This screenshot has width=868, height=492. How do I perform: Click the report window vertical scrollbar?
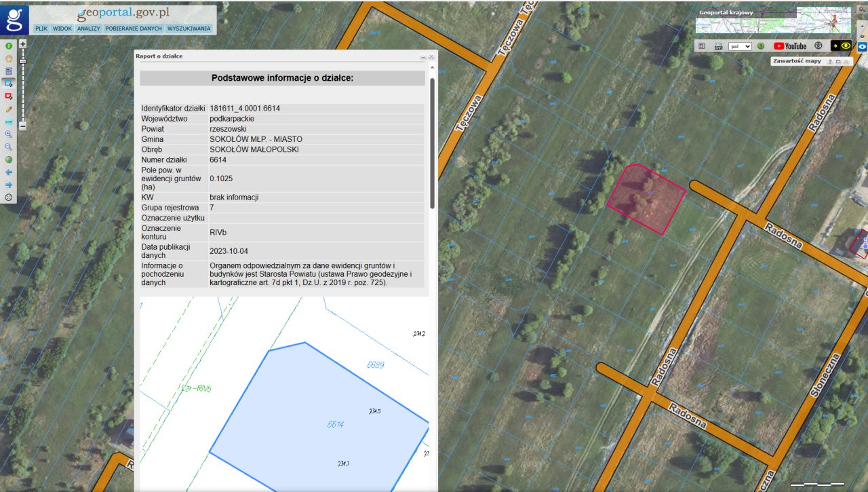tap(432, 143)
